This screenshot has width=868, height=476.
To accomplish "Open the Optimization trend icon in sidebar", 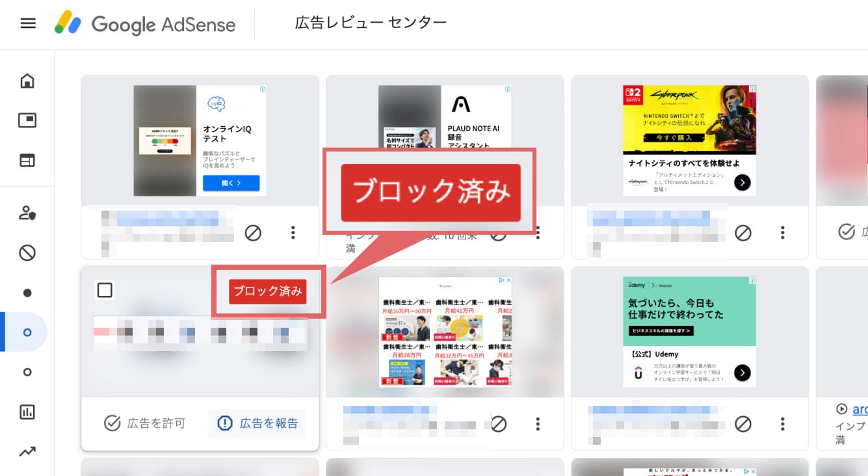I will pos(27,451).
